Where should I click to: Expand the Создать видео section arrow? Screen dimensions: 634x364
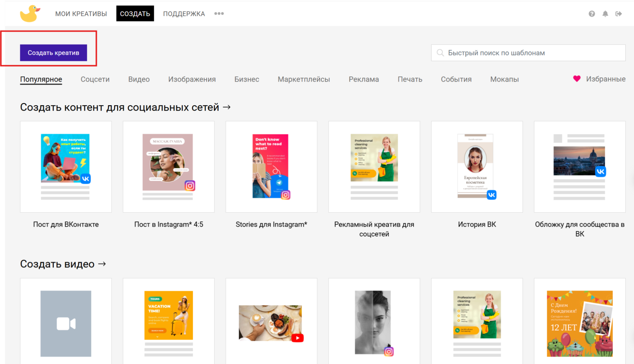[x=102, y=264]
